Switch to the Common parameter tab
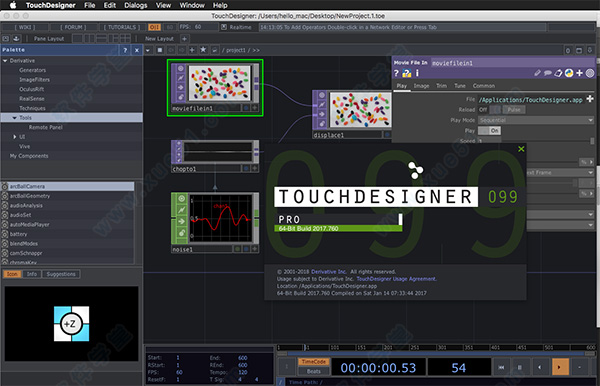The width and height of the screenshot is (600, 386). 484,86
